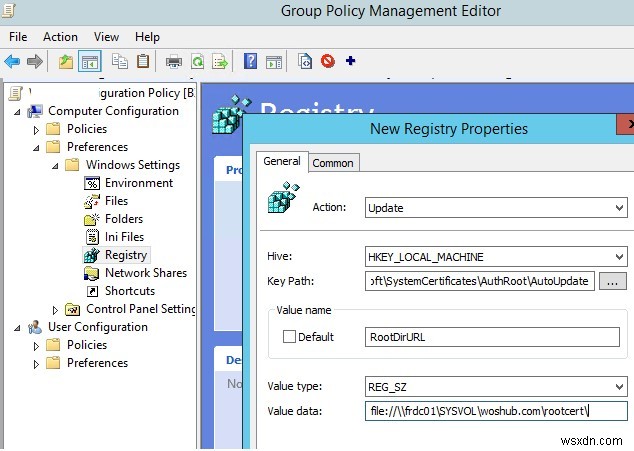Viewport: 634px width, 451px height.
Task: Click the red Disable item icon
Action: 328,61
